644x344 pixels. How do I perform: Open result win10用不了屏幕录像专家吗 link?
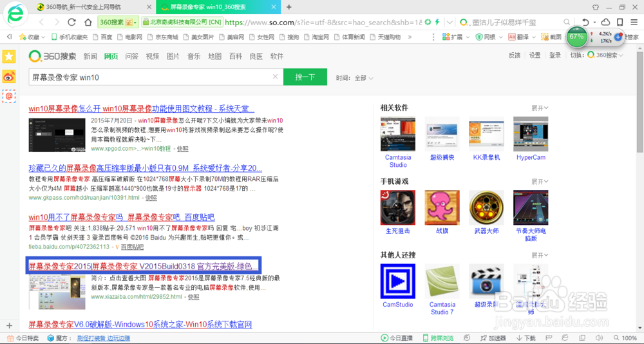pyautogui.click(x=122, y=217)
